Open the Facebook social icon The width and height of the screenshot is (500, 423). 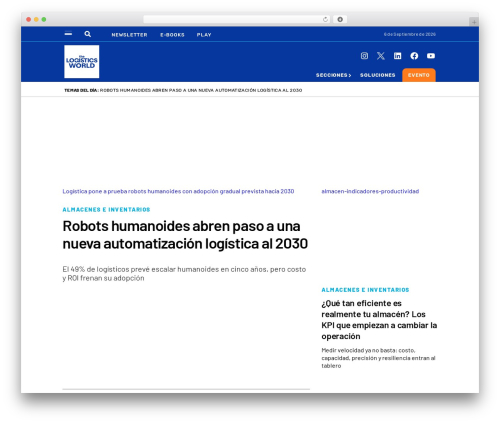414,56
